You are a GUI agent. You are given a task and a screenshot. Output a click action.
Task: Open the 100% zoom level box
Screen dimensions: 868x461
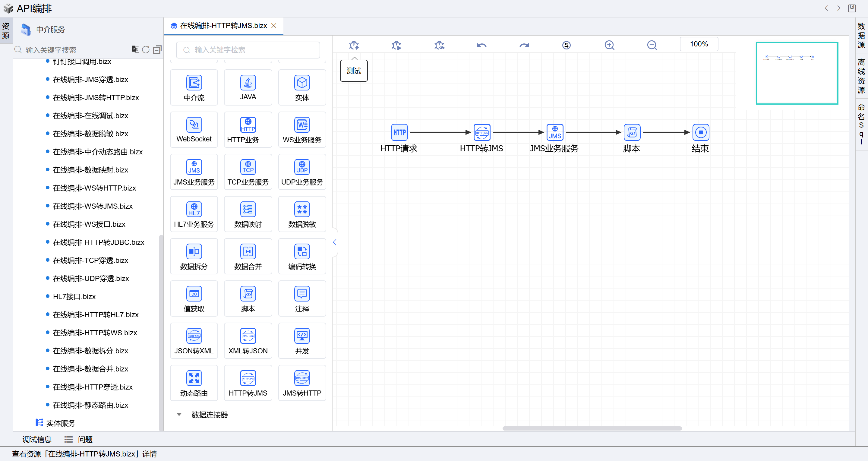pyautogui.click(x=699, y=44)
